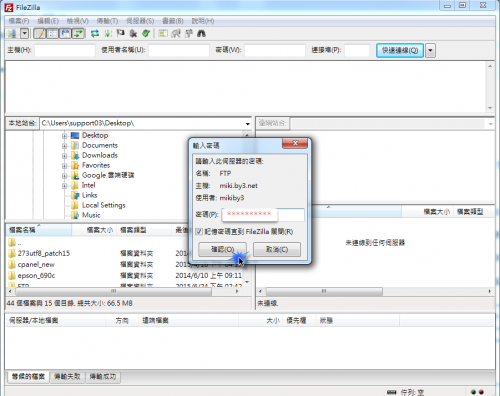Viewport: 500px width, 396px height.
Task: Select the Music folder in tree
Action: pyautogui.click(x=91, y=215)
